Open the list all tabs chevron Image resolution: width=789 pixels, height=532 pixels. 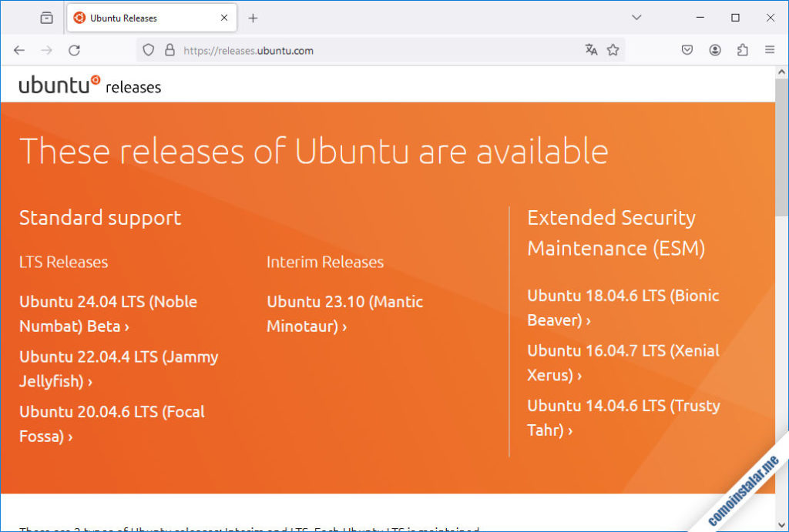[x=636, y=16]
